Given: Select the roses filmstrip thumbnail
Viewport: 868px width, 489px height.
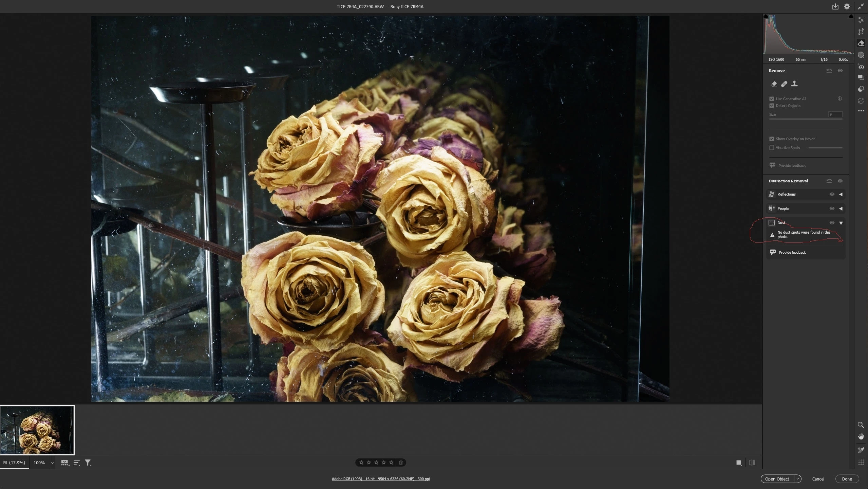Looking at the screenshot, I should 37,430.
